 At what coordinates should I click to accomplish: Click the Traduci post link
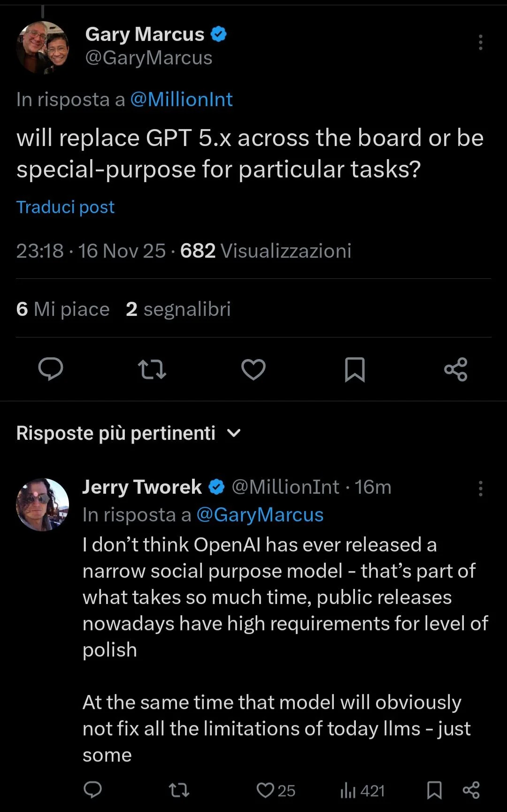(x=65, y=207)
